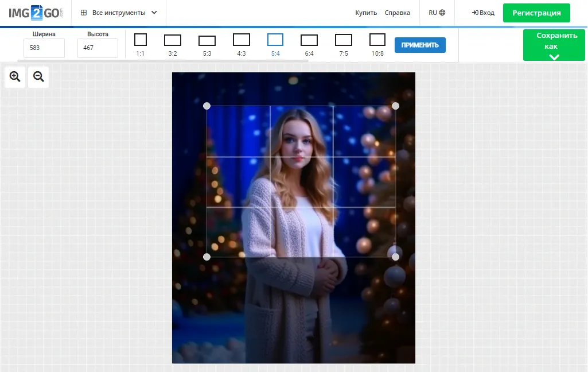Open the Справка menu item
The width and height of the screenshot is (588, 372).
[397, 13]
